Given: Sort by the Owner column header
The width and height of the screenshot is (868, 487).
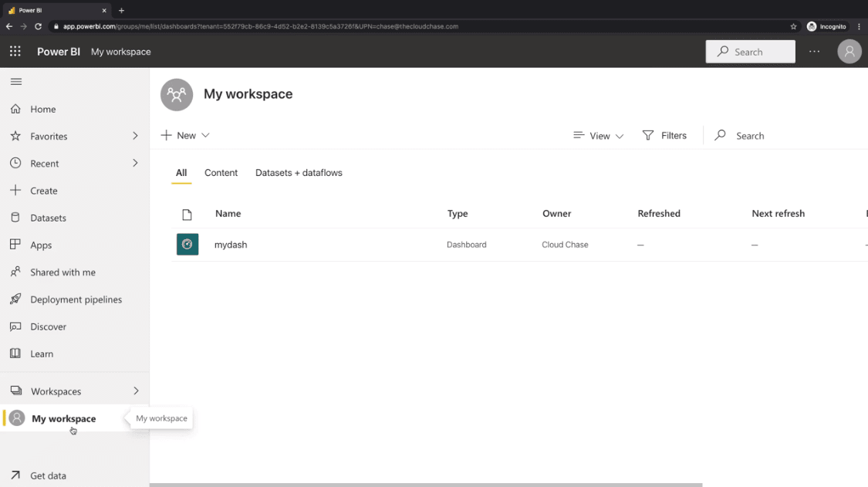Looking at the screenshot, I should 556,213.
